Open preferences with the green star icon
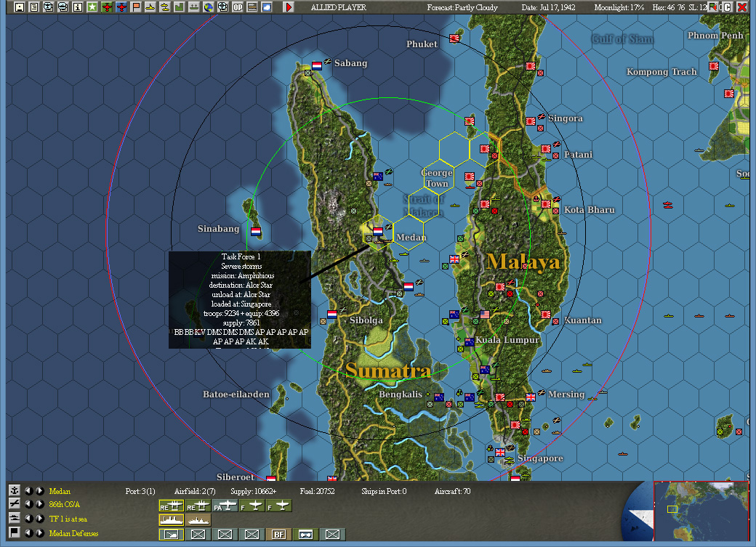Screen dimensions: 756x547 click(92, 7)
